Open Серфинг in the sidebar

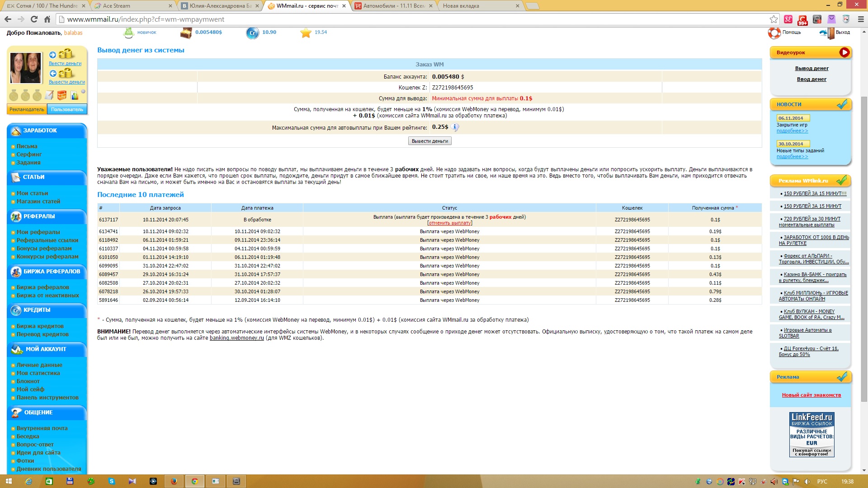pos(29,155)
